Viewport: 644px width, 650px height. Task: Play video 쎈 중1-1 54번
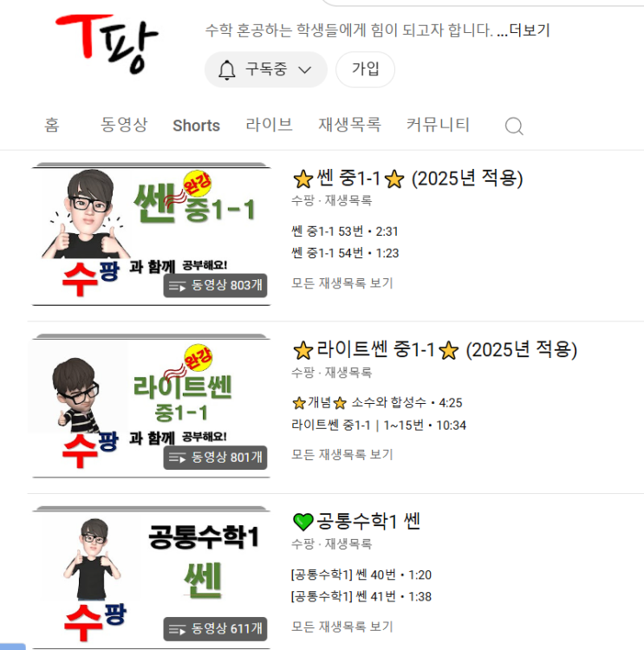click(345, 253)
